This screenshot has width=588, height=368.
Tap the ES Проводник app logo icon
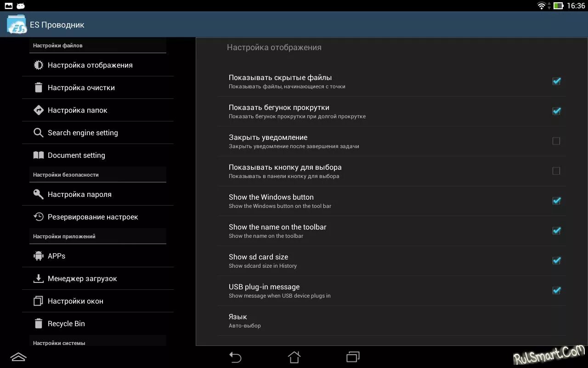click(x=17, y=24)
